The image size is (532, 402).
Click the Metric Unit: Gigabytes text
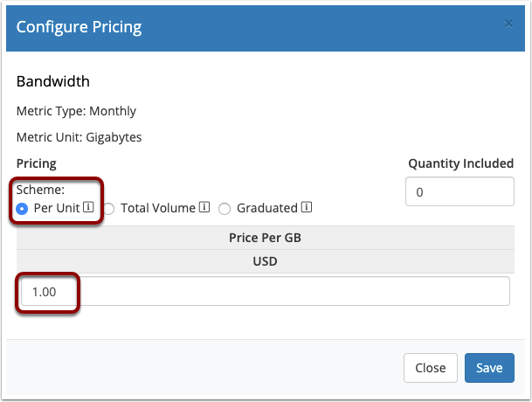point(79,137)
